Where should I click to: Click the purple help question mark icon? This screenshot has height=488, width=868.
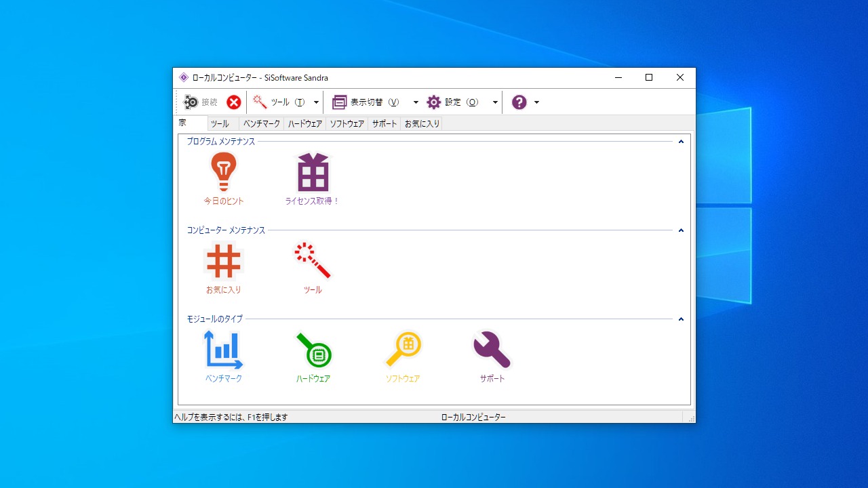tap(519, 102)
